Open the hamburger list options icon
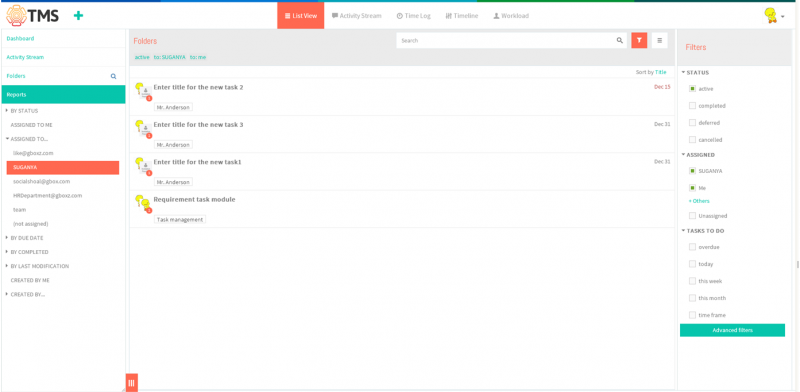 tap(659, 40)
